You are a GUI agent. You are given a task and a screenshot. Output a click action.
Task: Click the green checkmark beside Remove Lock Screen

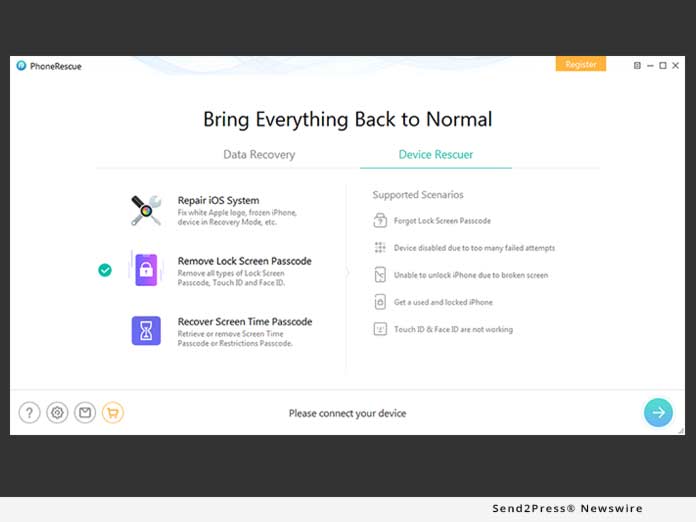[x=105, y=270]
